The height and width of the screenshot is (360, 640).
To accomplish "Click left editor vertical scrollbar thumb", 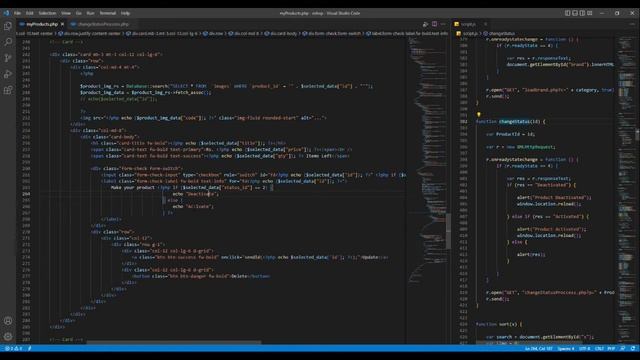I will pos(448,231).
